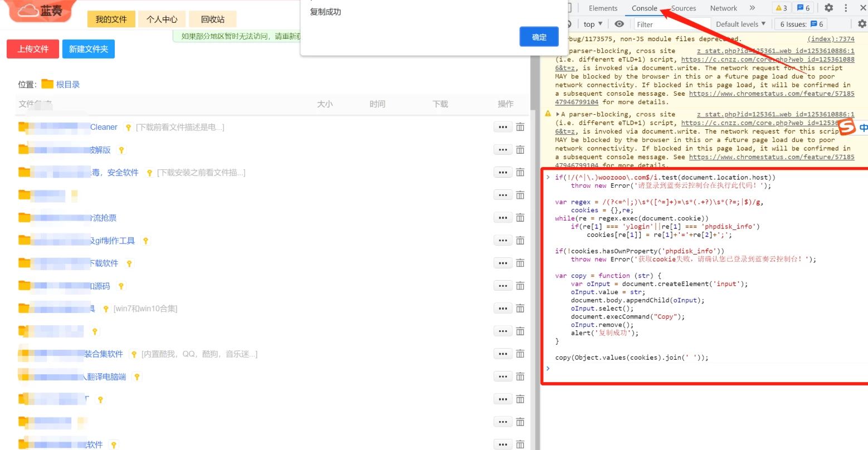The width and height of the screenshot is (868, 450).
Task: Click the key icon next to 翻译电脑端
Action: click(x=136, y=377)
